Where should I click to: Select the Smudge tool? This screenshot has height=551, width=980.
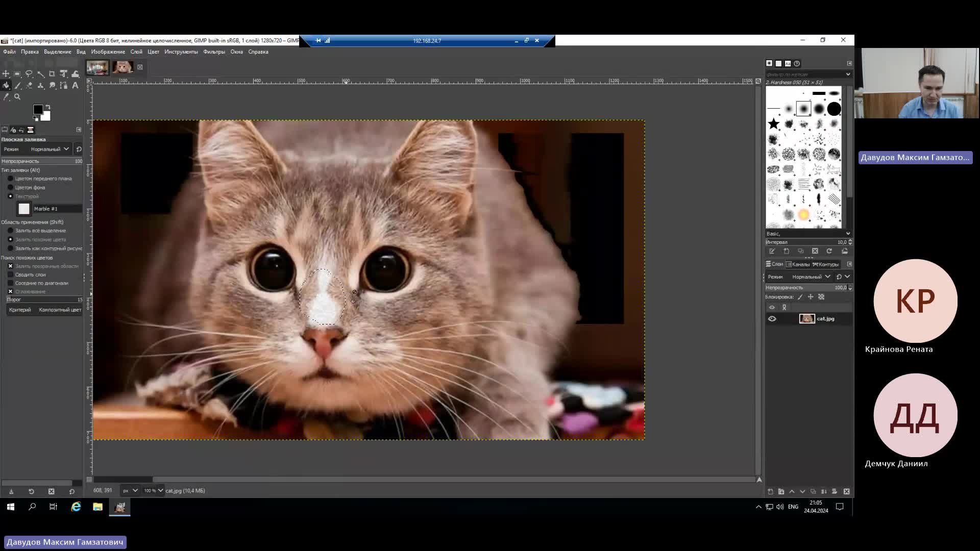coord(52,86)
